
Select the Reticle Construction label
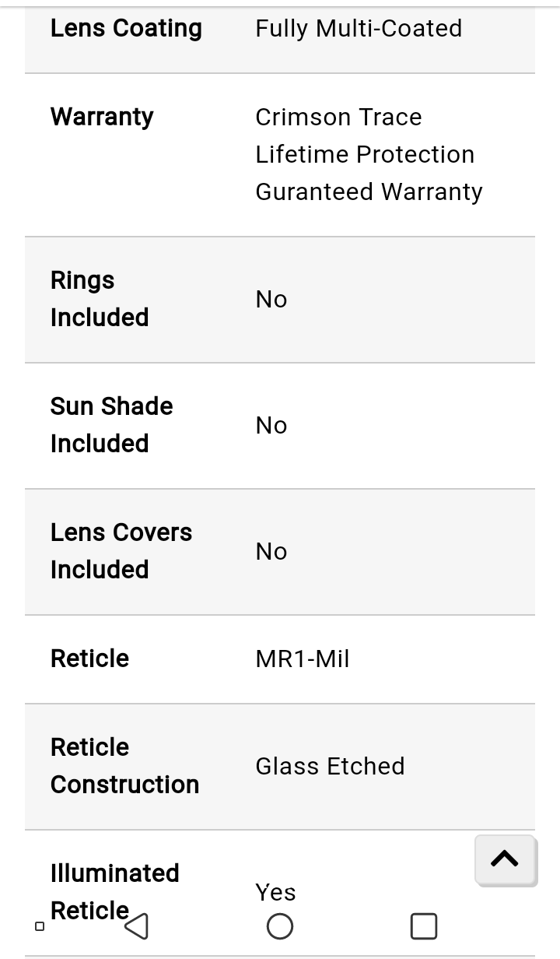coord(124,766)
